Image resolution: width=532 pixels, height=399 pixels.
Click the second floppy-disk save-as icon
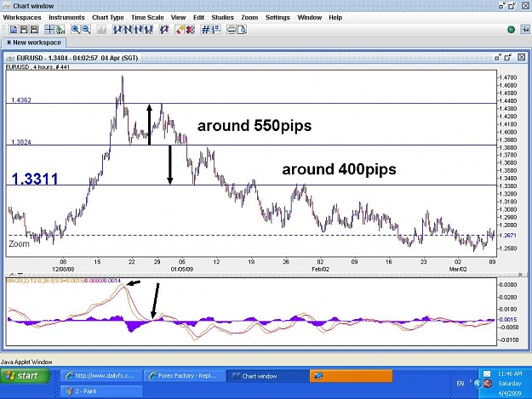click(34, 30)
